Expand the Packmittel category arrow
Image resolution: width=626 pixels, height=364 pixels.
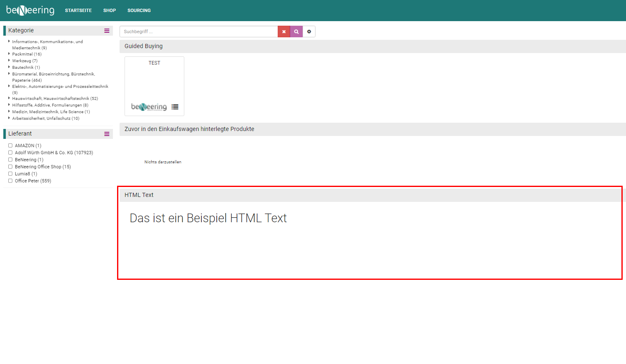pyautogui.click(x=9, y=54)
